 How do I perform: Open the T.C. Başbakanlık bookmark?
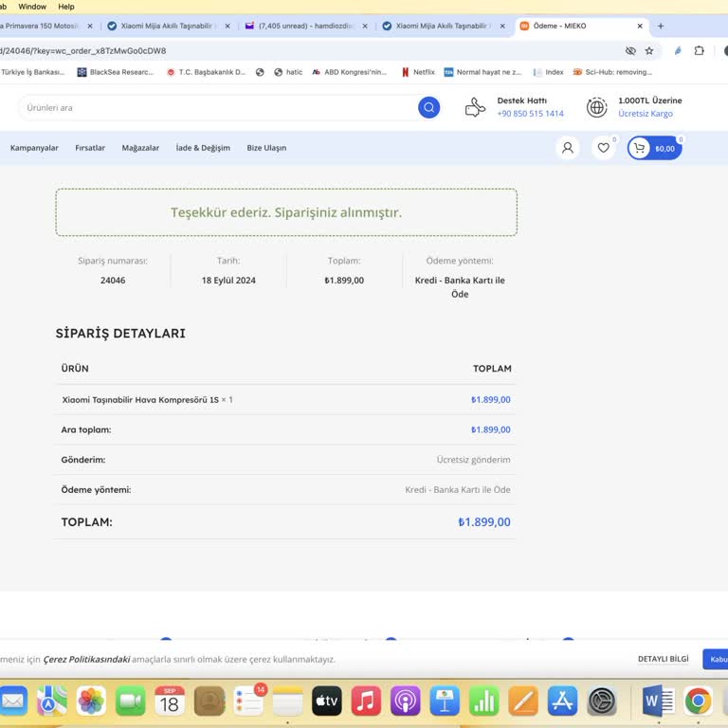[206, 72]
